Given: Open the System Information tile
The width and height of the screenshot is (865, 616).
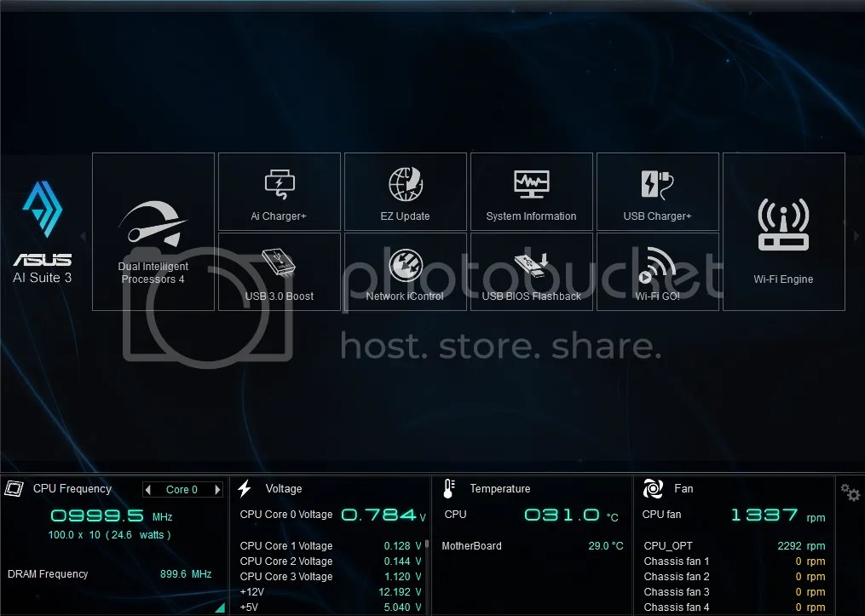Looking at the screenshot, I should (x=531, y=192).
